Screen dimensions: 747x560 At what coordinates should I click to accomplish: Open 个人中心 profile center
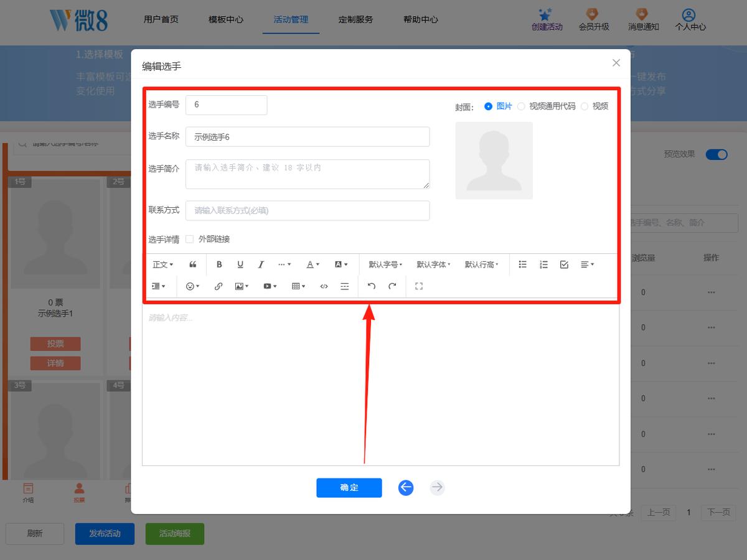click(690, 20)
